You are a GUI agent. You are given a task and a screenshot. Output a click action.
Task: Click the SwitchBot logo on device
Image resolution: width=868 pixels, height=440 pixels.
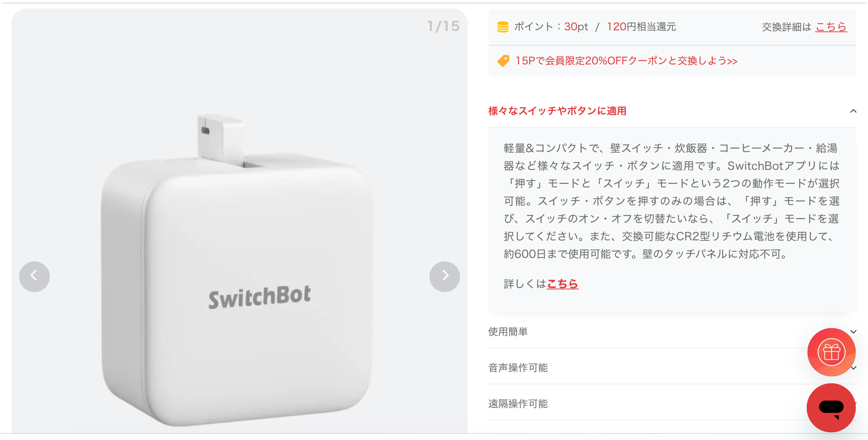coord(259,297)
